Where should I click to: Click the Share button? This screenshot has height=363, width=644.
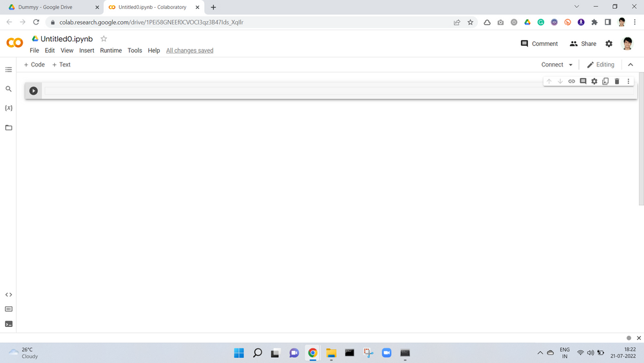583,44
